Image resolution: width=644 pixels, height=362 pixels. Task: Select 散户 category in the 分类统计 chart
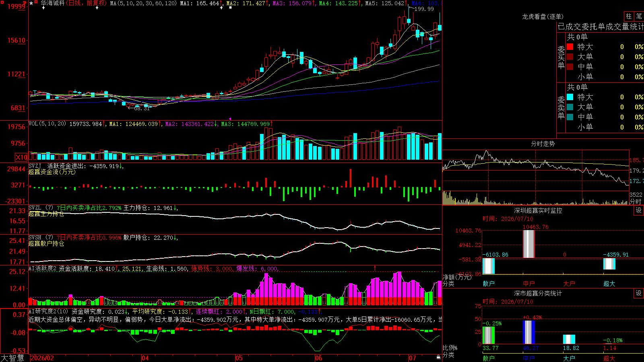(x=489, y=358)
